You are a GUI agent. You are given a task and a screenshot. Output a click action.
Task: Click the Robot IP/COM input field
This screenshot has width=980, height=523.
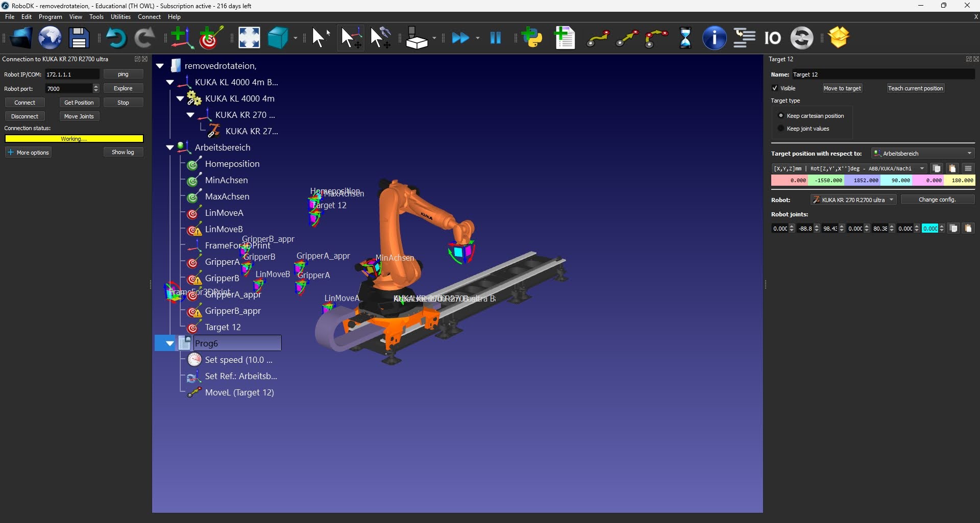pyautogui.click(x=72, y=74)
